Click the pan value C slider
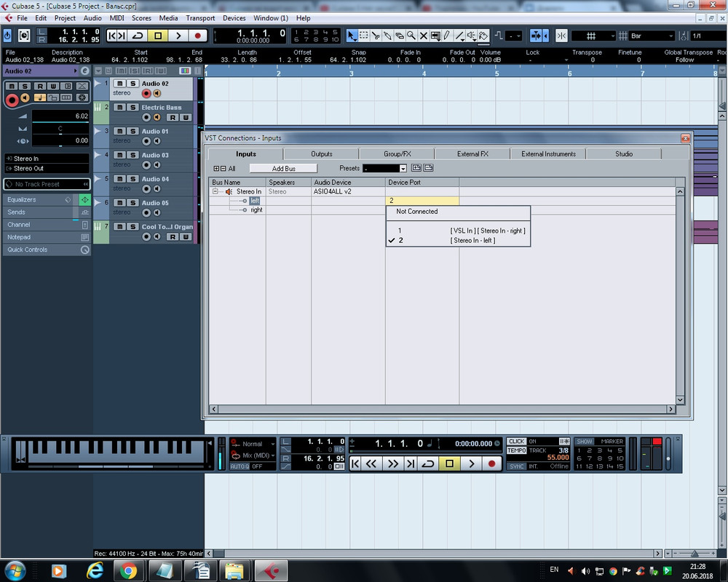728x582 pixels. (x=60, y=129)
